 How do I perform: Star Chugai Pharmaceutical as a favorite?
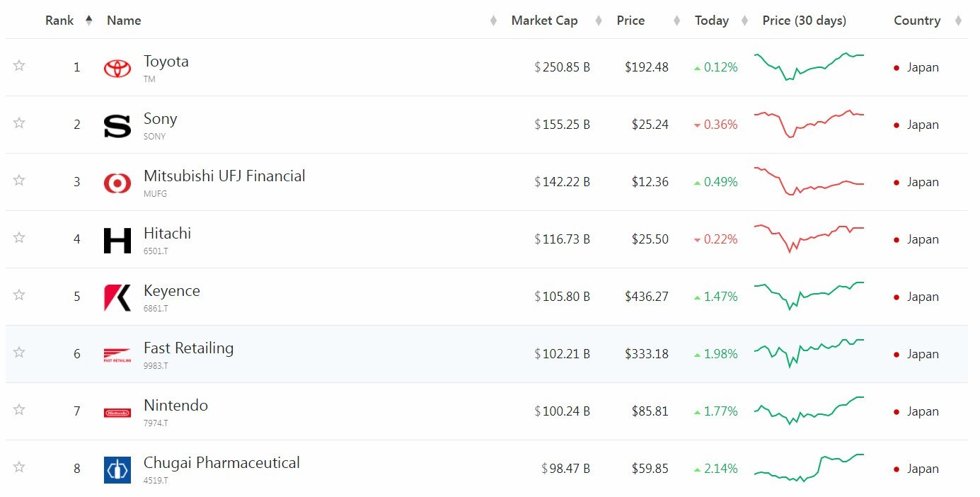click(19, 467)
